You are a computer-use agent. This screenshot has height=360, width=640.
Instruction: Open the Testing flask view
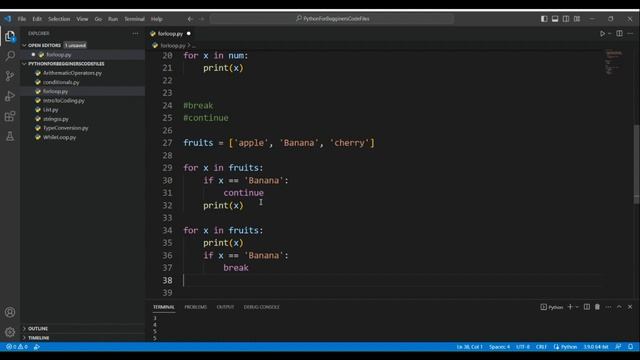pos(10,136)
